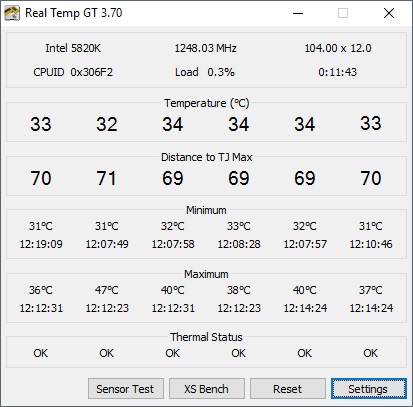Click the 32 degree core temperature reading
The width and height of the screenshot is (413, 407).
[107, 124]
